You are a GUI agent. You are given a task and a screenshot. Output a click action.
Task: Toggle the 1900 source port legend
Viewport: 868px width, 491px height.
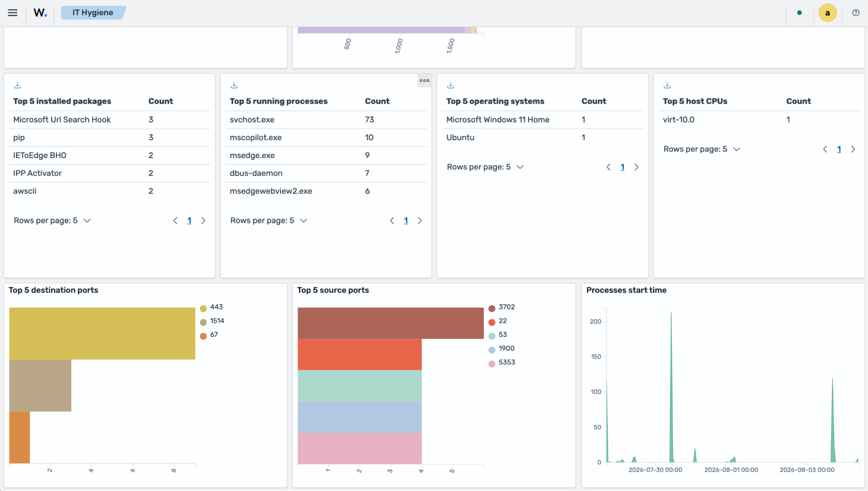pos(502,349)
